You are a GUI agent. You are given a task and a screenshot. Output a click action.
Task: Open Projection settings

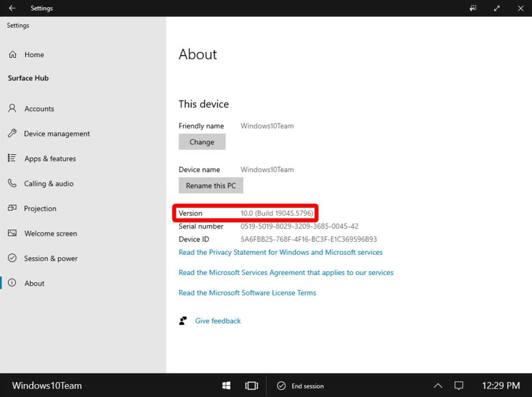(x=83, y=209)
